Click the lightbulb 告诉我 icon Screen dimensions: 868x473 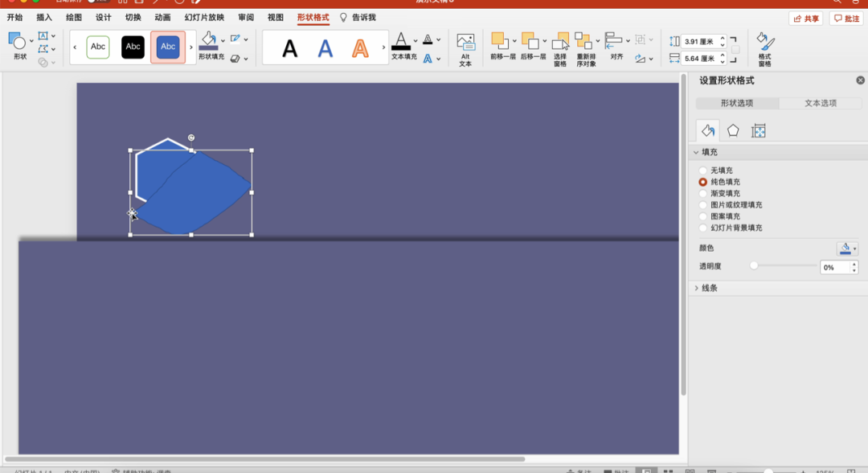pyautogui.click(x=343, y=18)
